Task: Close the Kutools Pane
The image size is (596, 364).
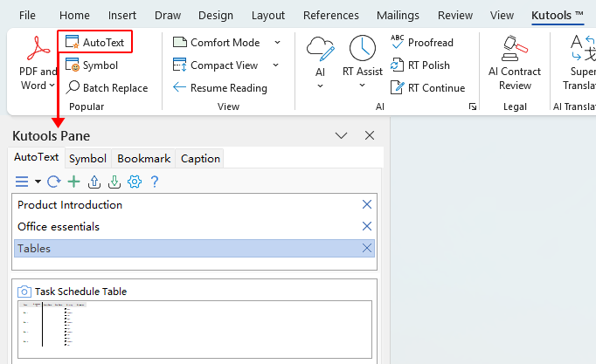Action: [x=370, y=135]
